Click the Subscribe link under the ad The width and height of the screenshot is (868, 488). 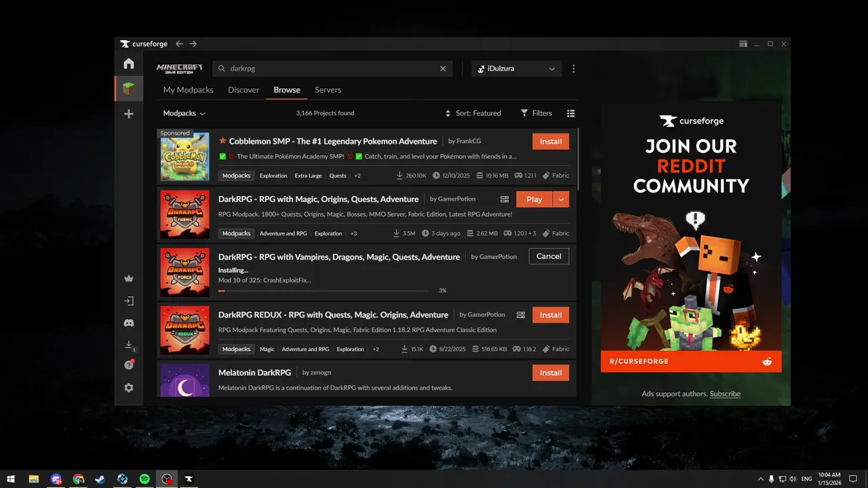click(725, 394)
